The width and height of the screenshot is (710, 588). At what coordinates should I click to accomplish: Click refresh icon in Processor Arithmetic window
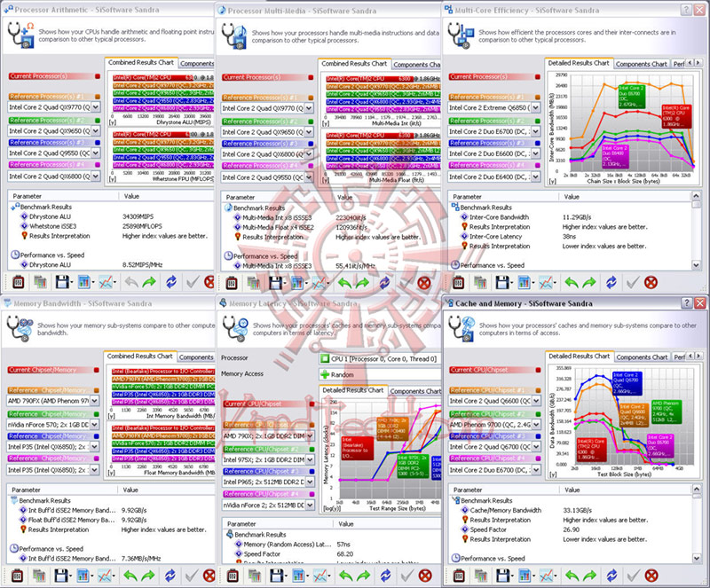point(171,282)
